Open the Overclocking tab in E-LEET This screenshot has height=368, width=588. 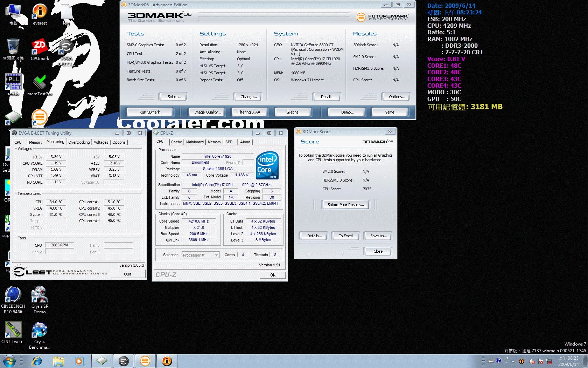pos(79,142)
